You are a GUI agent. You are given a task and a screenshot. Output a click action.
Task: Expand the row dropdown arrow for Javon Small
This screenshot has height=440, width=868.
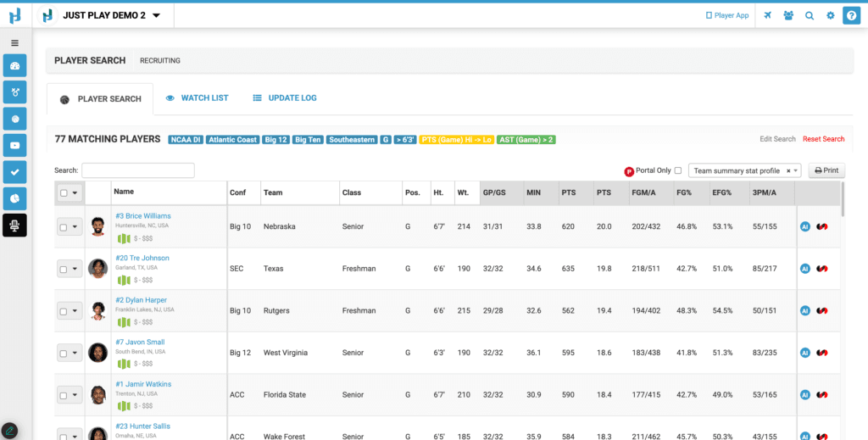click(75, 354)
